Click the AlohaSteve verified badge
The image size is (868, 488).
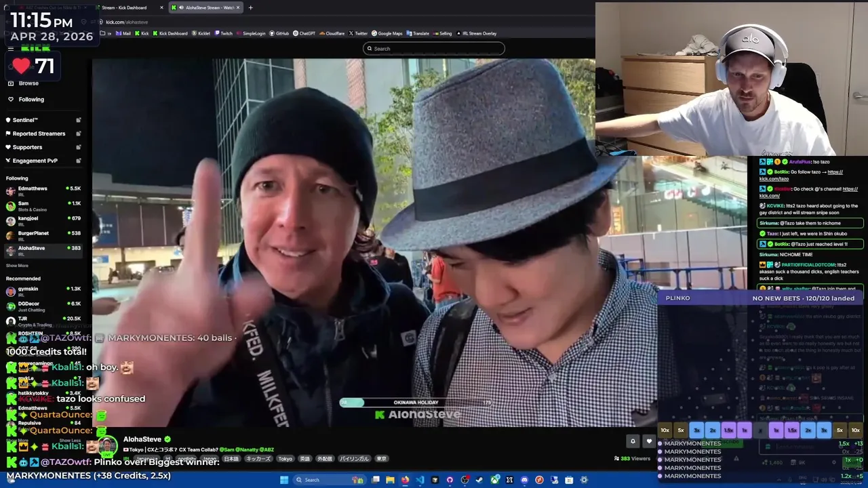tap(167, 439)
